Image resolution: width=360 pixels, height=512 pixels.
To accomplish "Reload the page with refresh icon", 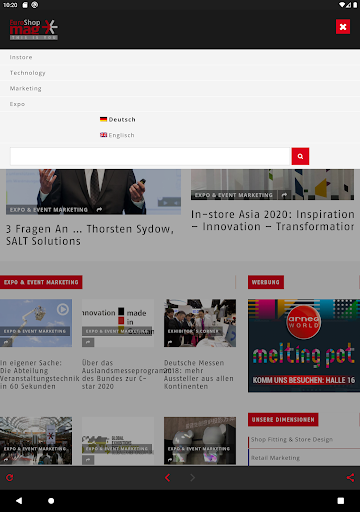I will [10, 478].
